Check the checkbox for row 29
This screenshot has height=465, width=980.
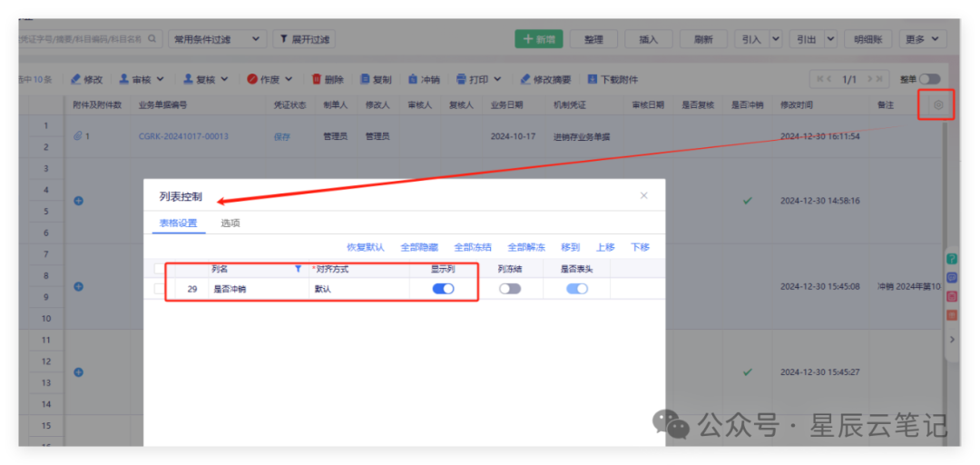[x=160, y=289]
